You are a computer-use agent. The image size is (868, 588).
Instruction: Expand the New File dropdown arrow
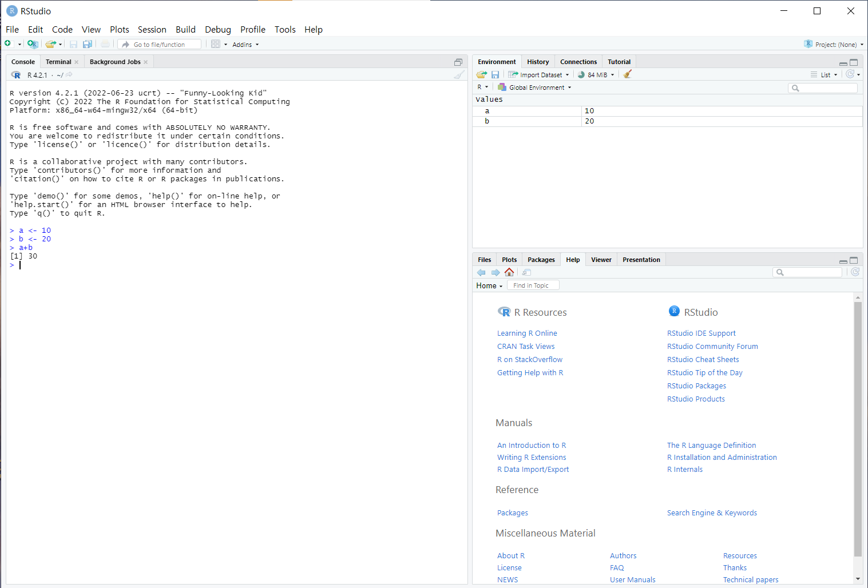click(x=19, y=45)
